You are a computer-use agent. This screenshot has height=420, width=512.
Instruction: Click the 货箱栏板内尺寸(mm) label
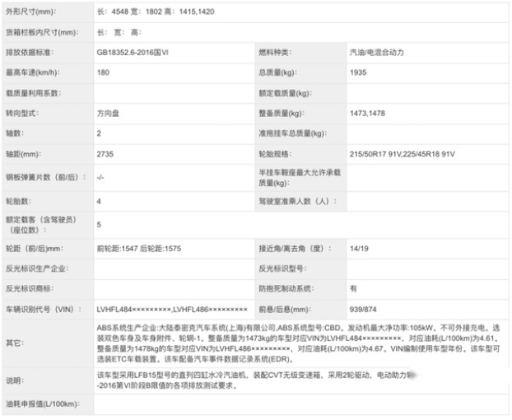pos(42,32)
